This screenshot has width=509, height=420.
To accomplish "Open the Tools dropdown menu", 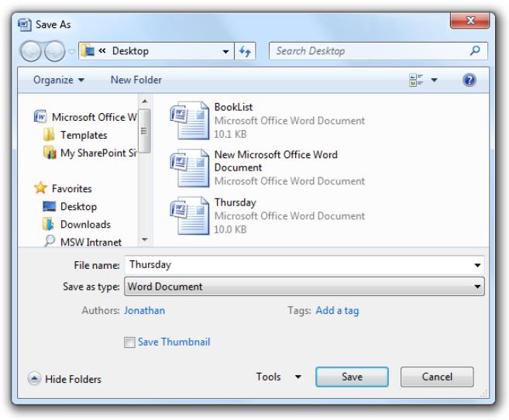I will pyautogui.click(x=279, y=377).
